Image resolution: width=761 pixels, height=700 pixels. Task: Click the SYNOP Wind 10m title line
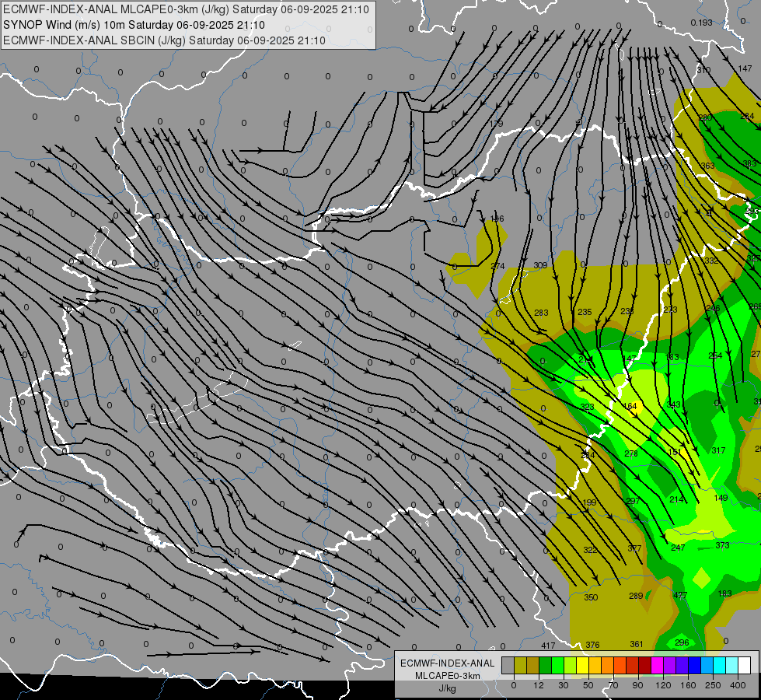(134, 25)
